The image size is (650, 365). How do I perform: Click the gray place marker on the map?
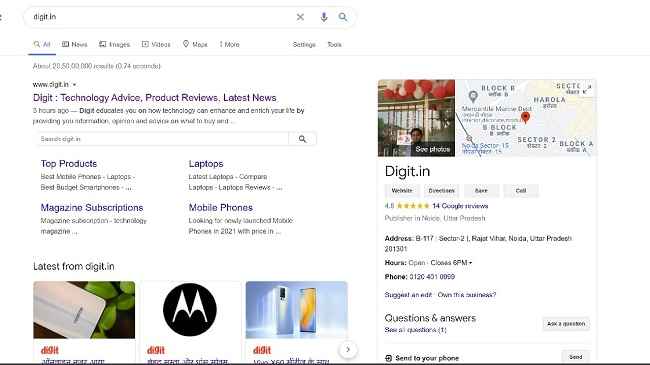coord(473,97)
